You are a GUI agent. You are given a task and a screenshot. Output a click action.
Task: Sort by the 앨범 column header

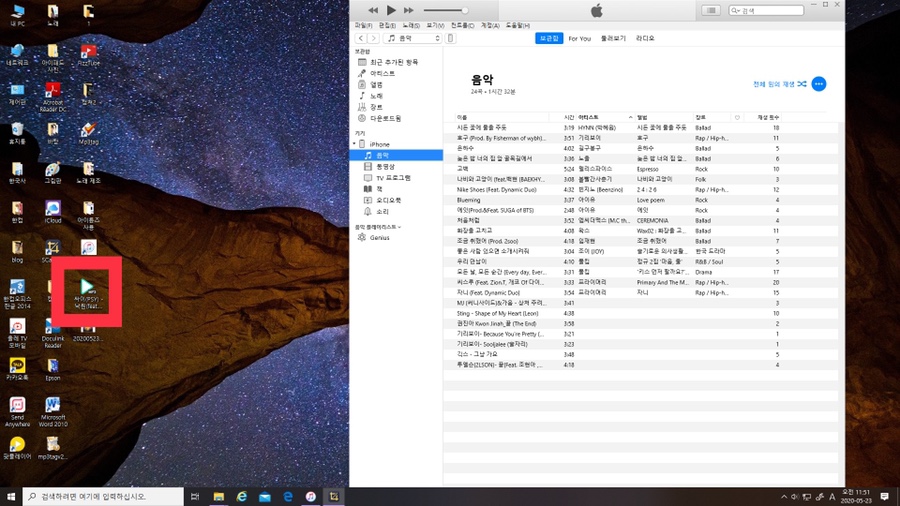click(664, 117)
